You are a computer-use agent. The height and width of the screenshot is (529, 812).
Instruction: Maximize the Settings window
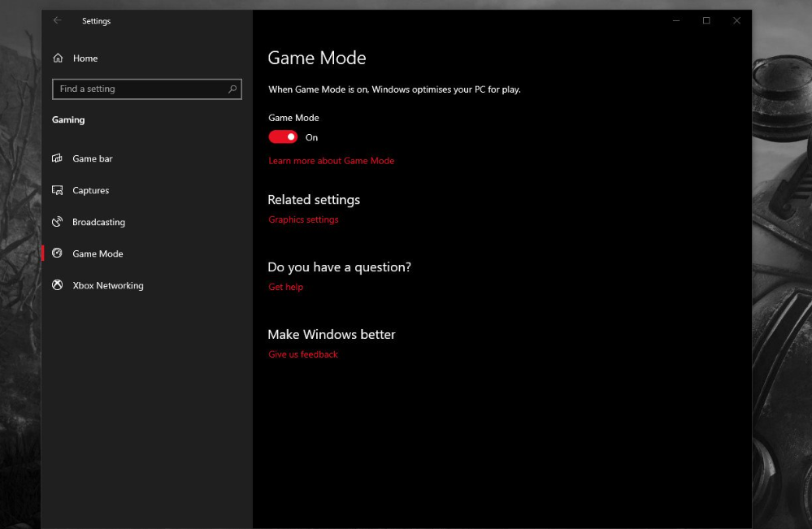click(x=706, y=20)
